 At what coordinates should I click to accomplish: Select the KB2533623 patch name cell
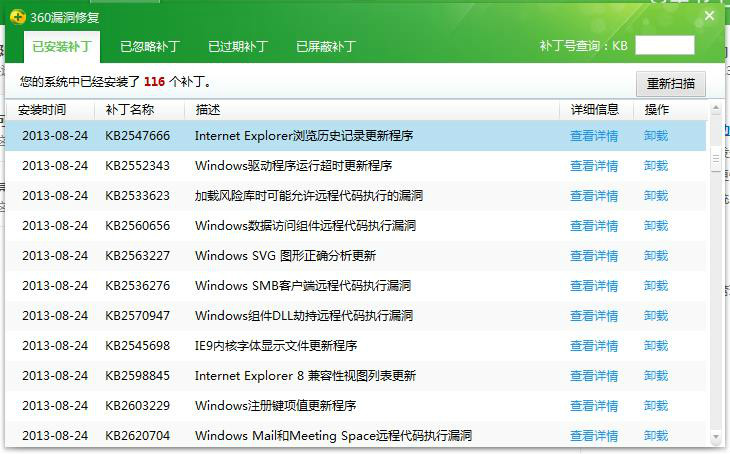click(x=137, y=196)
